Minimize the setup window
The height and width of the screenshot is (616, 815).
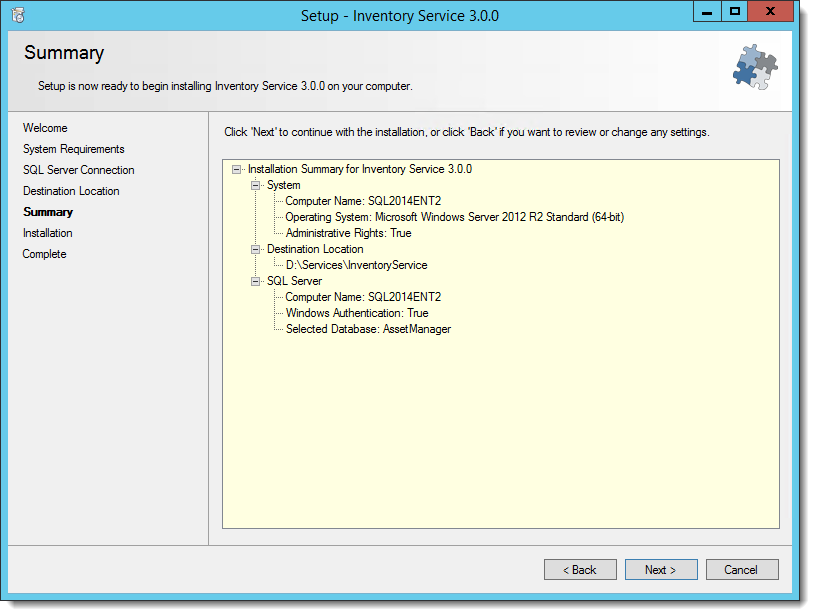pyautogui.click(x=707, y=12)
